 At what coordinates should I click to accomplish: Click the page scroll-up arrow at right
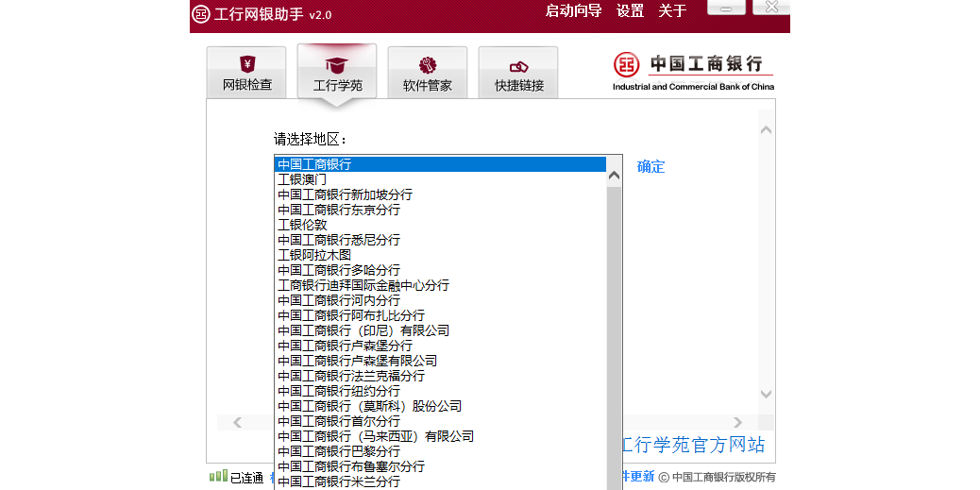[767, 130]
